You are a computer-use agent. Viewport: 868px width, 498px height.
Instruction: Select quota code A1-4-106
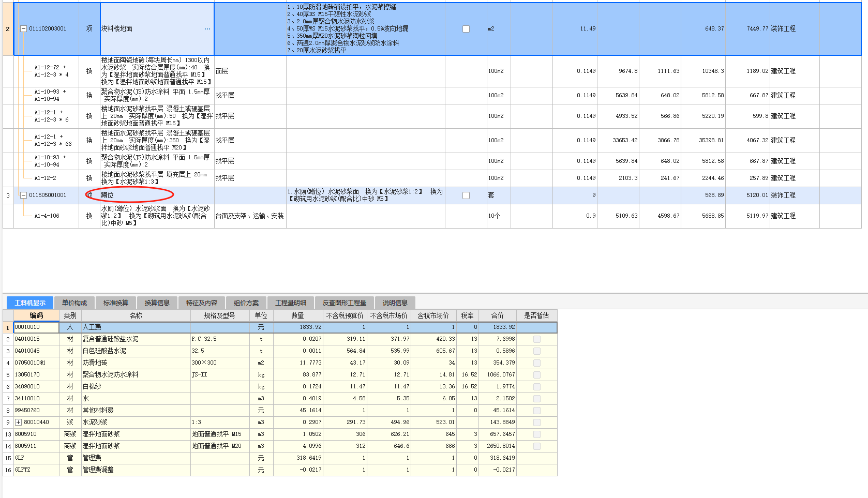coord(47,216)
